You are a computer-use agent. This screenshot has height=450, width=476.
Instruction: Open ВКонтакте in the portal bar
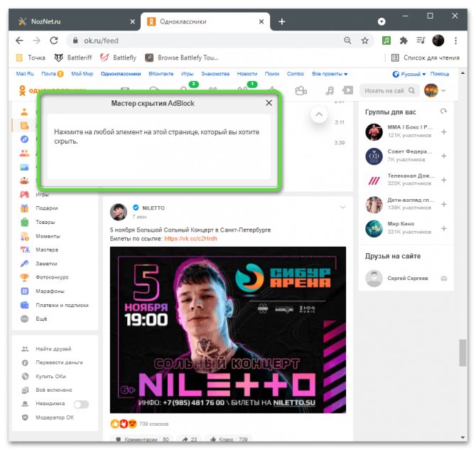tap(161, 74)
